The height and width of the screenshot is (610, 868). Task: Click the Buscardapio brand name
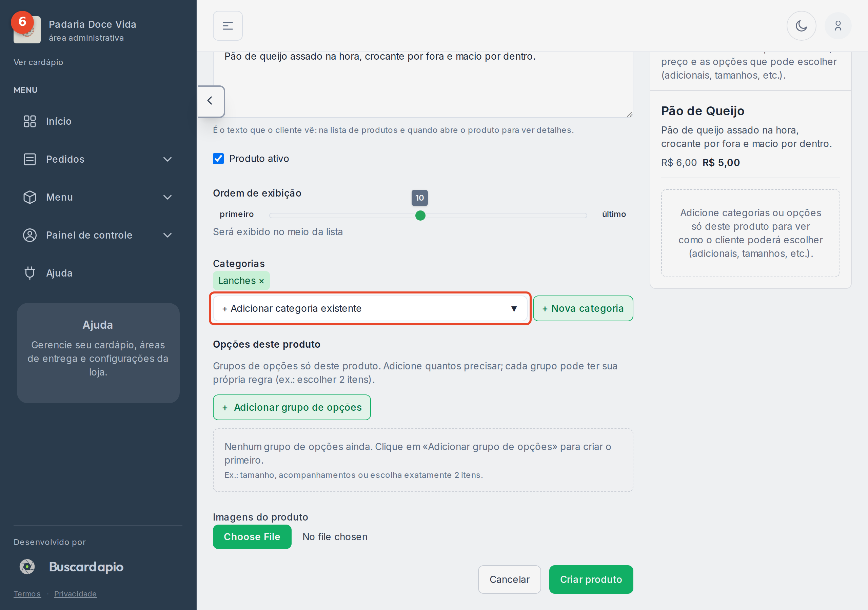pos(86,567)
